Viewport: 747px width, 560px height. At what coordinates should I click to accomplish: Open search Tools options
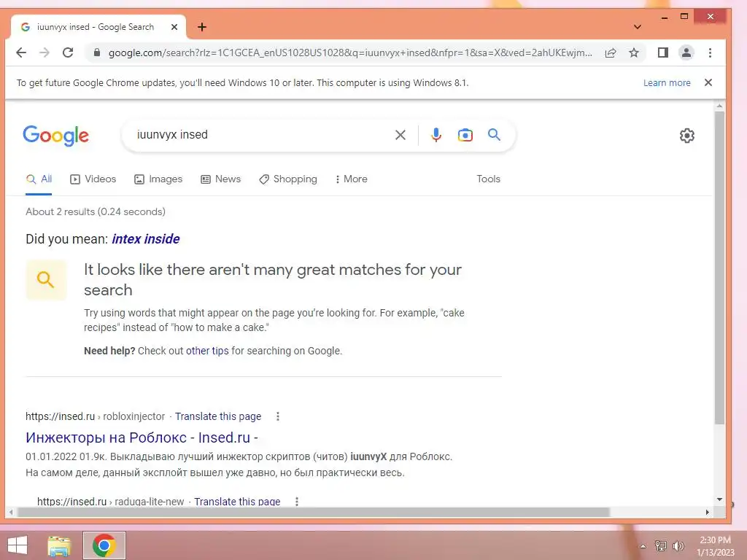pyautogui.click(x=488, y=179)
